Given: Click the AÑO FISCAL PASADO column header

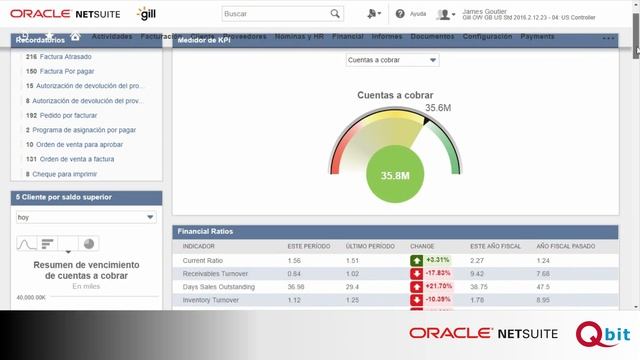Looking at the screenshot, I should [x=566, y=246].
